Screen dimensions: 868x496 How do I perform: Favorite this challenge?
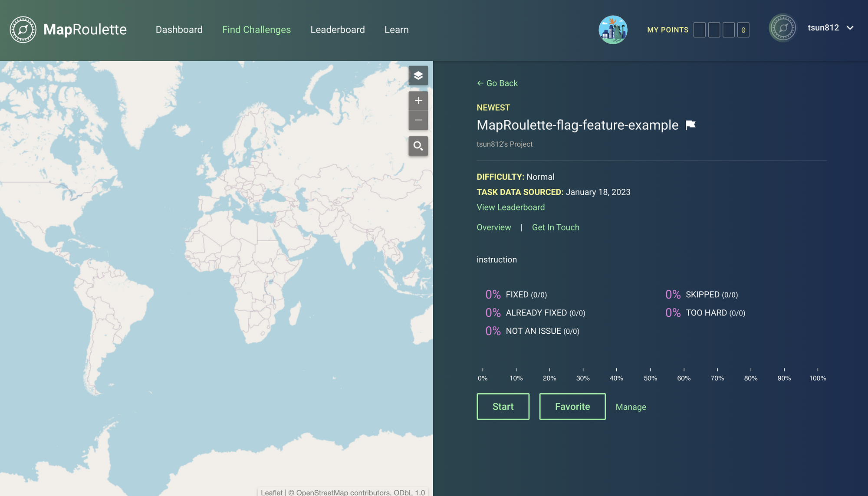(x=572, y=407)
